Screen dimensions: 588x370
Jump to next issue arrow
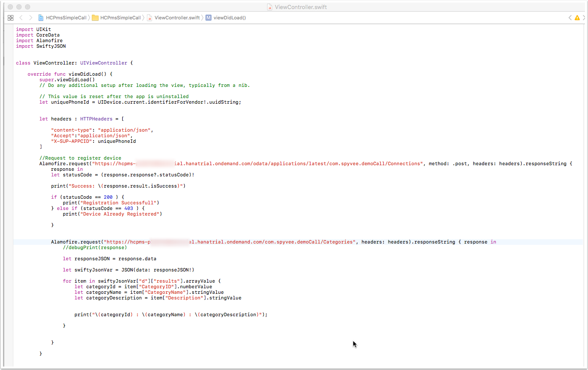coord(584,18)
